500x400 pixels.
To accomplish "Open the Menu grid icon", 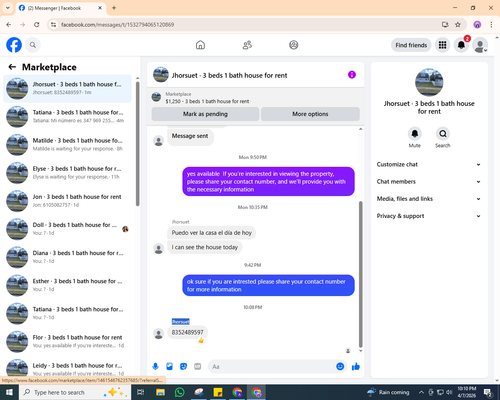I will 442,45.
